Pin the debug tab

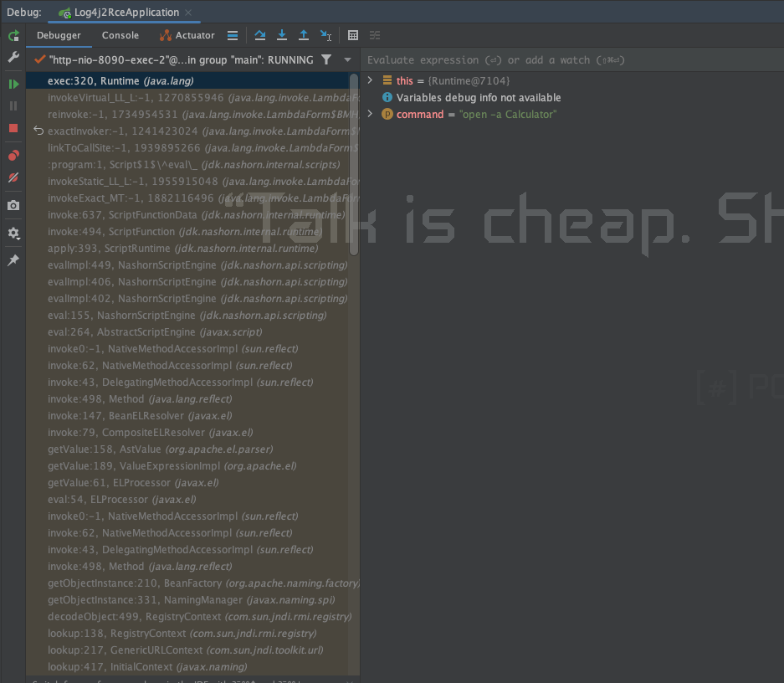tap(13, 260)
